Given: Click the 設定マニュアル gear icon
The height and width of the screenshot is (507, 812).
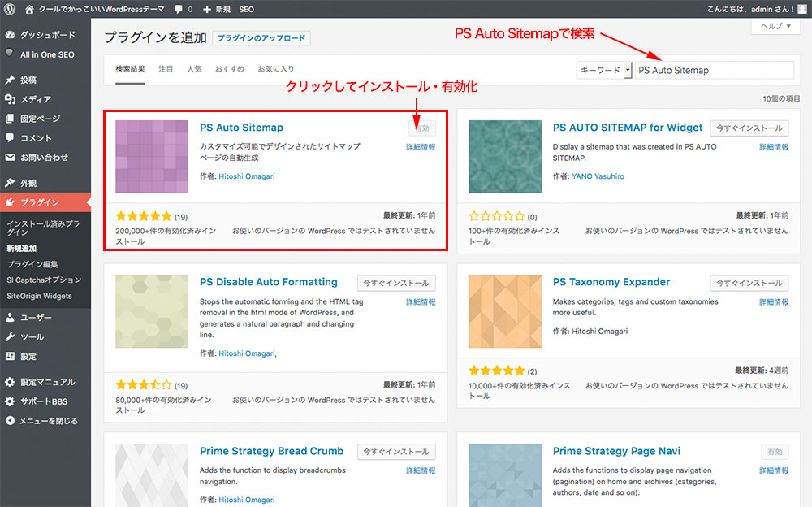Looking at the screenshot, I should pos(10,382).
